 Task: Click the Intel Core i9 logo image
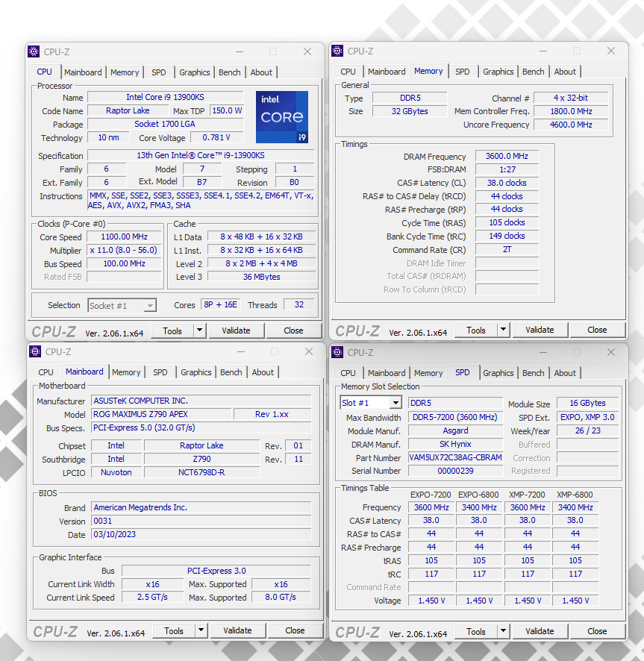coord(281,117)
